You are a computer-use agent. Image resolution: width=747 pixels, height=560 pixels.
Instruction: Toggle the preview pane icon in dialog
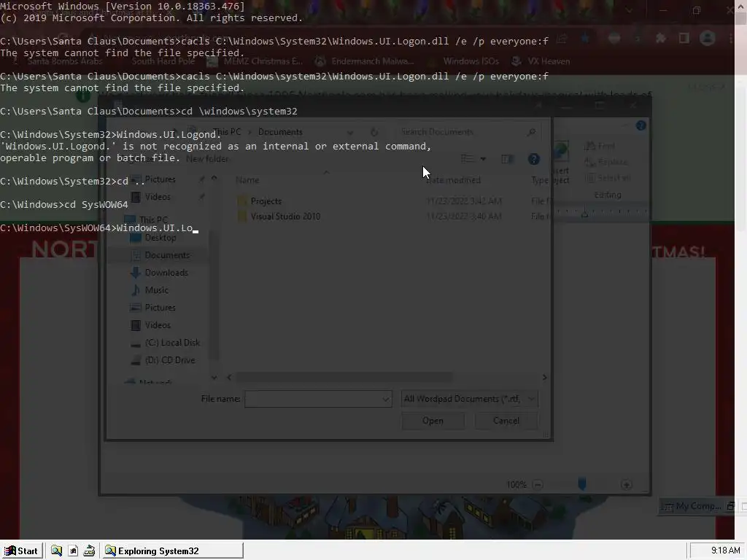(x=508, y=159)
